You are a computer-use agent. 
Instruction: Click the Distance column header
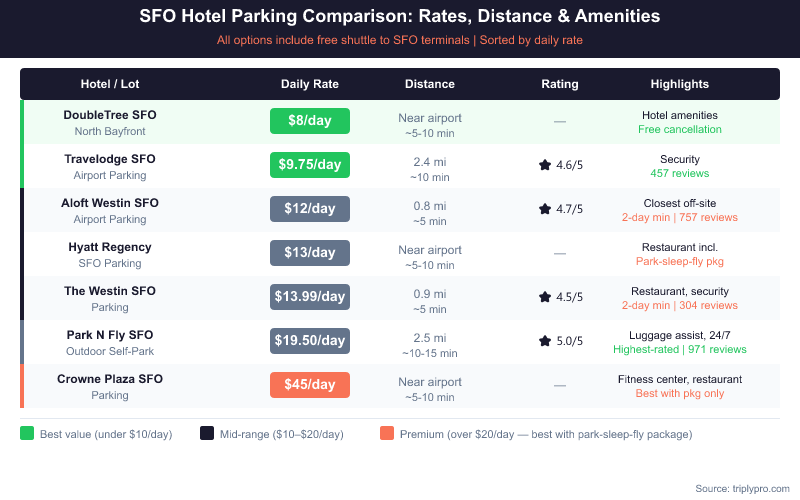[x=430, y=84]
